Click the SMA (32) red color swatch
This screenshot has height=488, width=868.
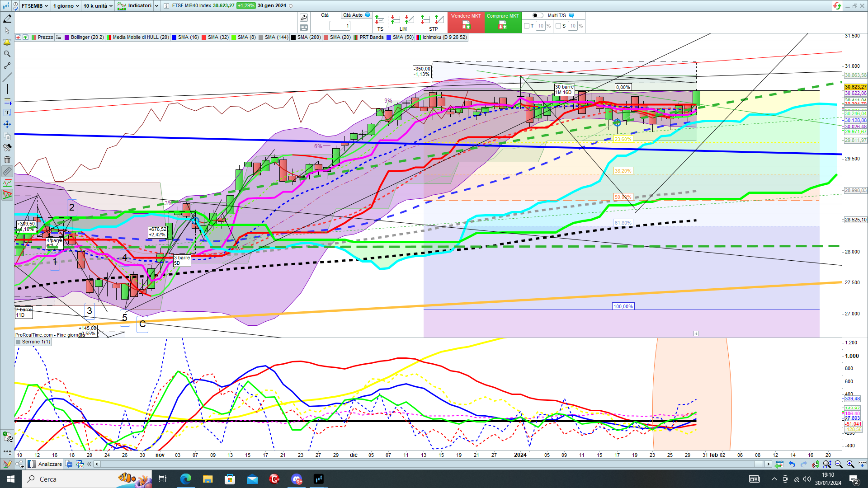(204, 38)
